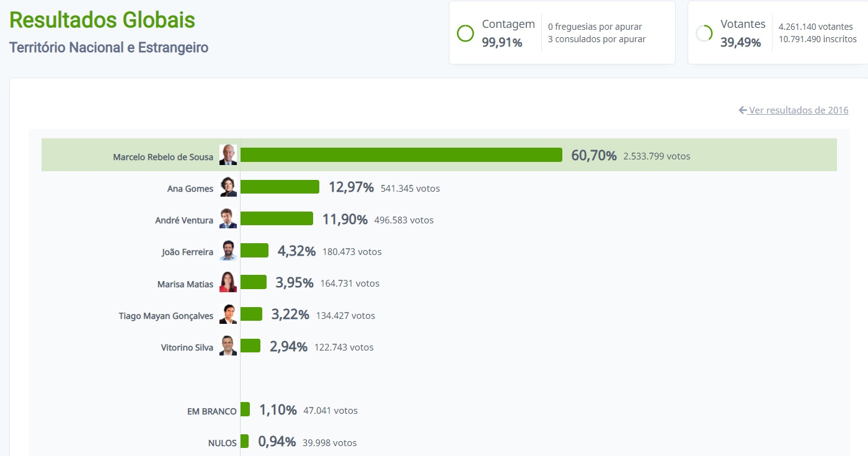The width and height of the screenshot is (868, 456).
Task: Click the left arrow beside 2016 results link
Action: 743,110
